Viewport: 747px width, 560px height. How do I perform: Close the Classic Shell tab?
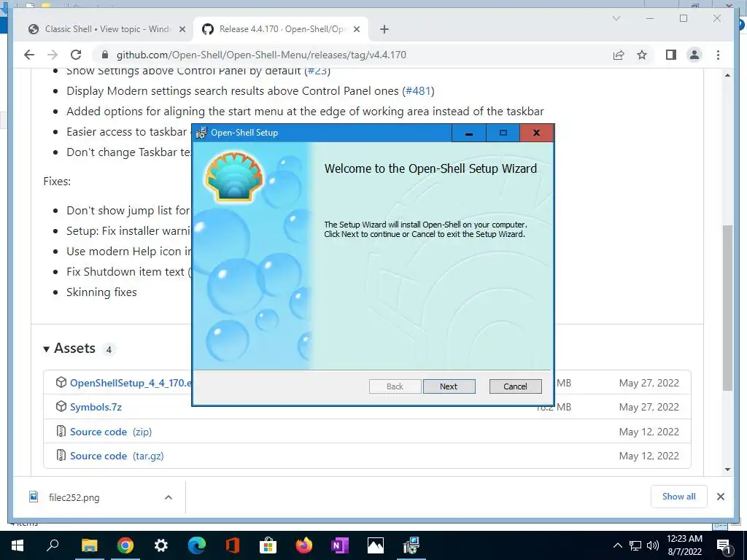coord(182,29)
